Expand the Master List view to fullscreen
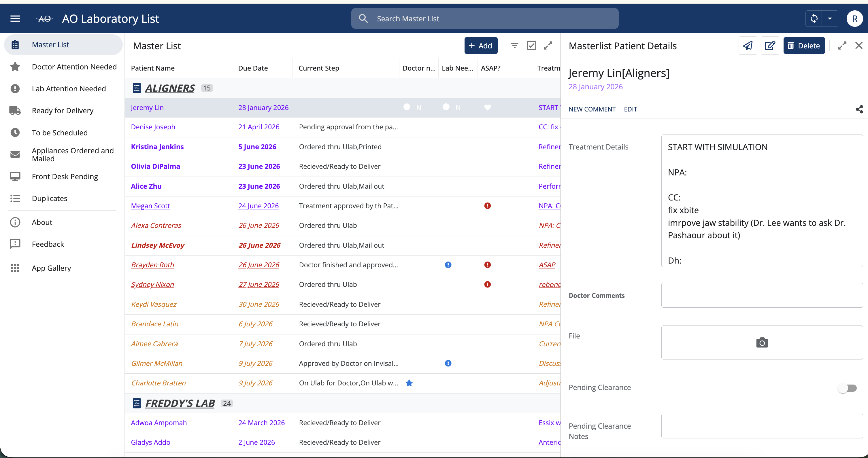The width and height of the screenshot is (868, 458). [548, 46]
